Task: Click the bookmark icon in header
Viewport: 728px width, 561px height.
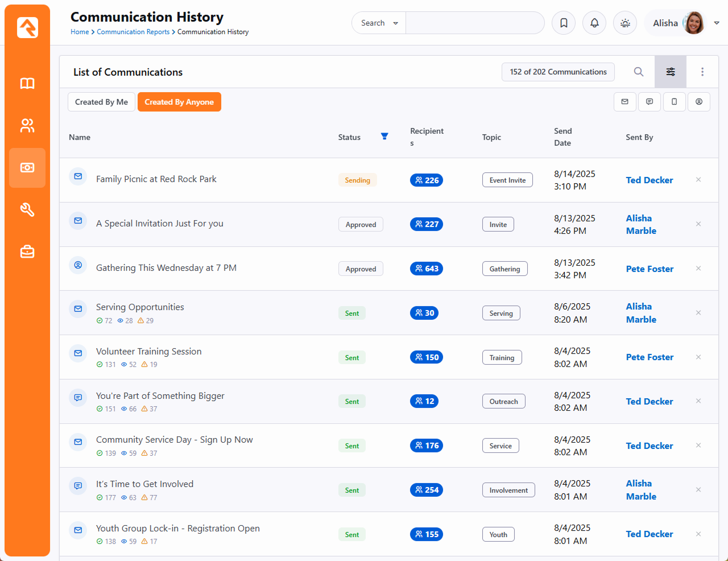Action: pyautogui.click(x=564, y=23)
